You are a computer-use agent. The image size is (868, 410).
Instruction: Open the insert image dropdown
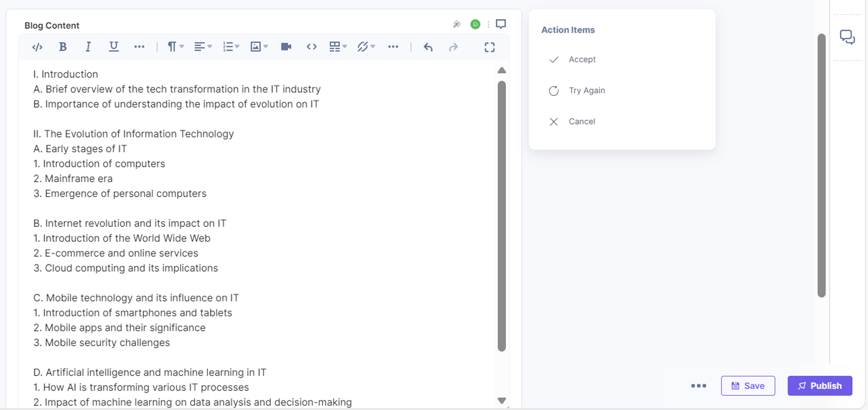259,47
